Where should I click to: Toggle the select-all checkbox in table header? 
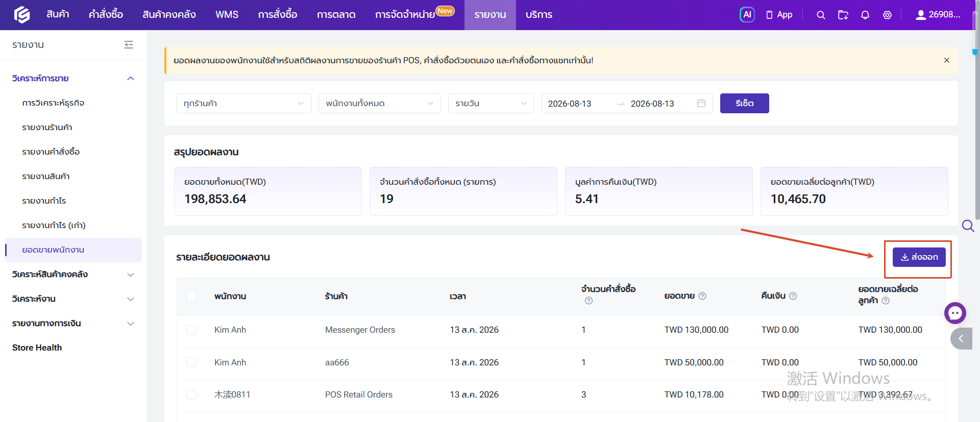click(x=192, y=296)
